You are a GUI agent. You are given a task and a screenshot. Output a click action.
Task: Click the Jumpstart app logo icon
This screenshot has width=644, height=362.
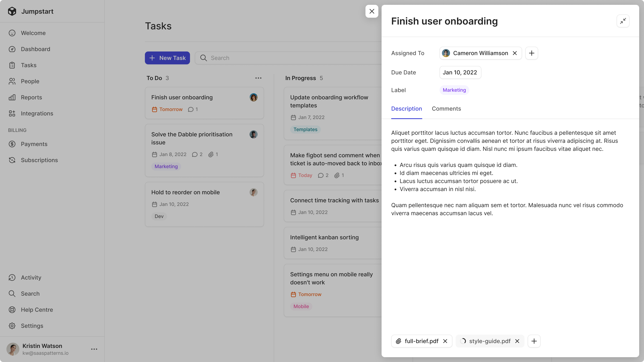12,11
